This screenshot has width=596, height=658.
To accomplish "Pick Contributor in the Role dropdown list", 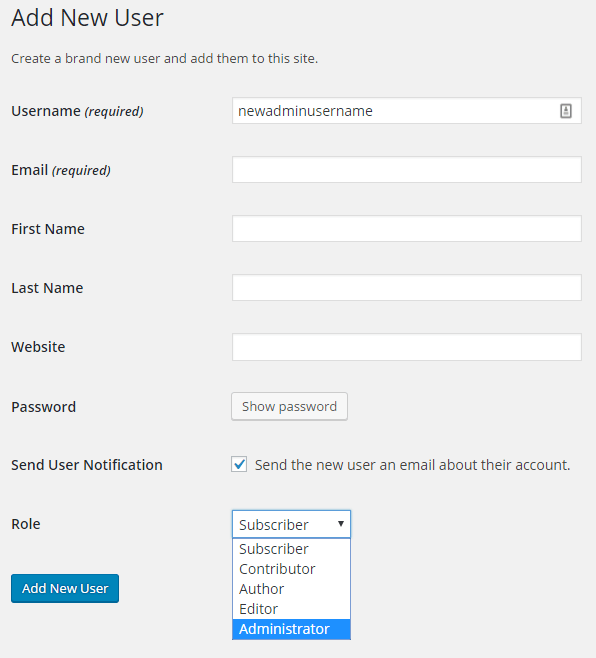I will (x=291, y=569).
